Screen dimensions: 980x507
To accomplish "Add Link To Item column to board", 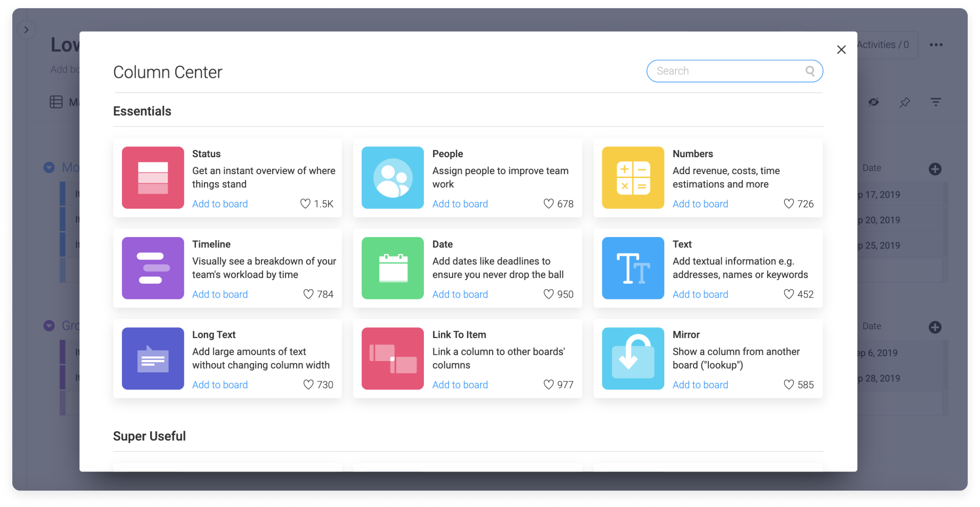I will [460, 385].
